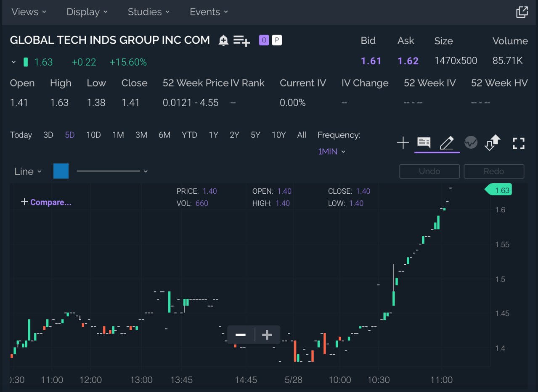
Task: Click the Compare... link
Action: point(46,202)
